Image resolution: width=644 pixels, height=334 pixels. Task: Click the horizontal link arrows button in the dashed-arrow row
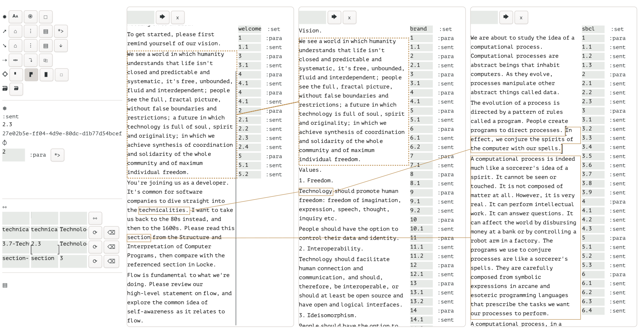(15, 60)
